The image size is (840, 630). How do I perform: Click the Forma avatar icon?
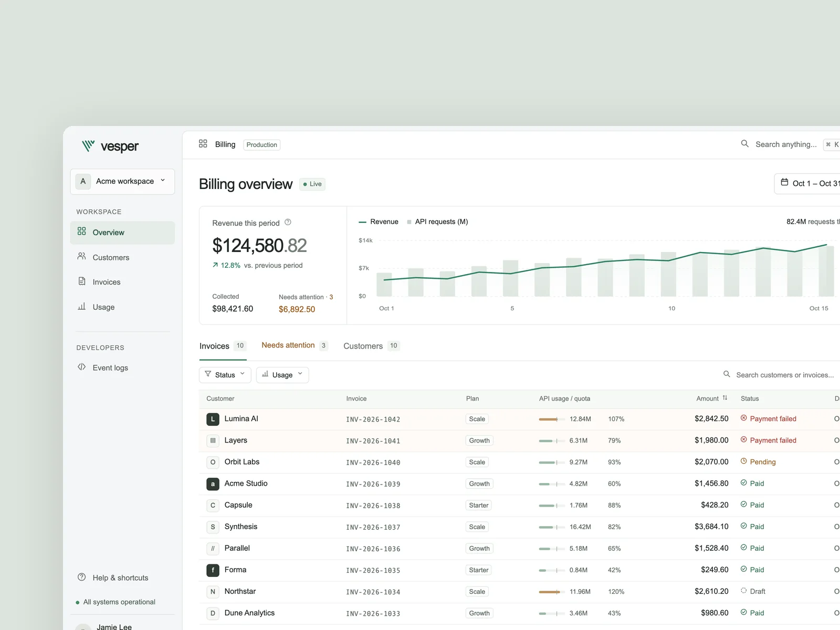tap(213, 570)
